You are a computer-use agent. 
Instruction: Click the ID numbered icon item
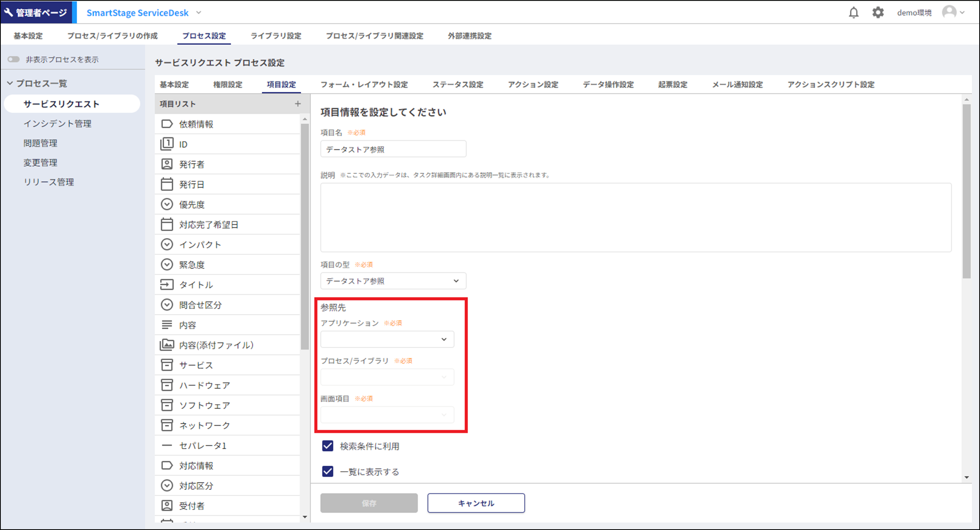pos(167,144)
